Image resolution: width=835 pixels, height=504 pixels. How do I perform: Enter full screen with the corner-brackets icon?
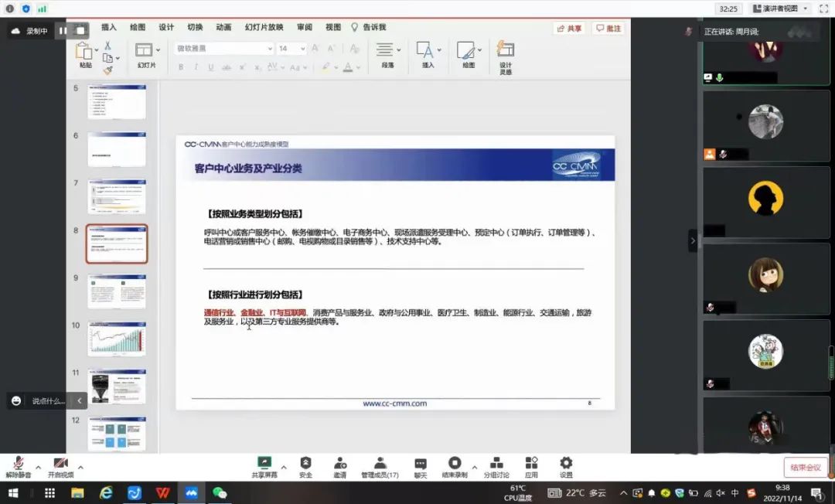point(823,9)
